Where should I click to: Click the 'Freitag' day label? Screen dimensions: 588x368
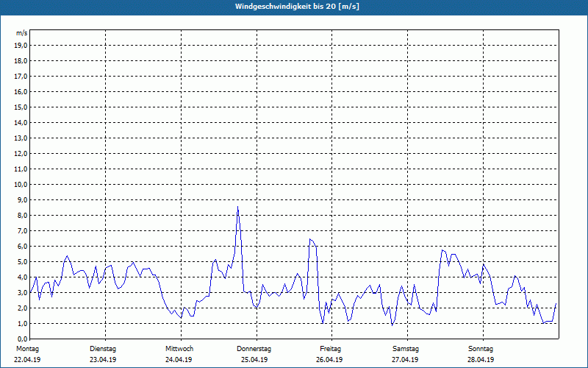(330, 349)
